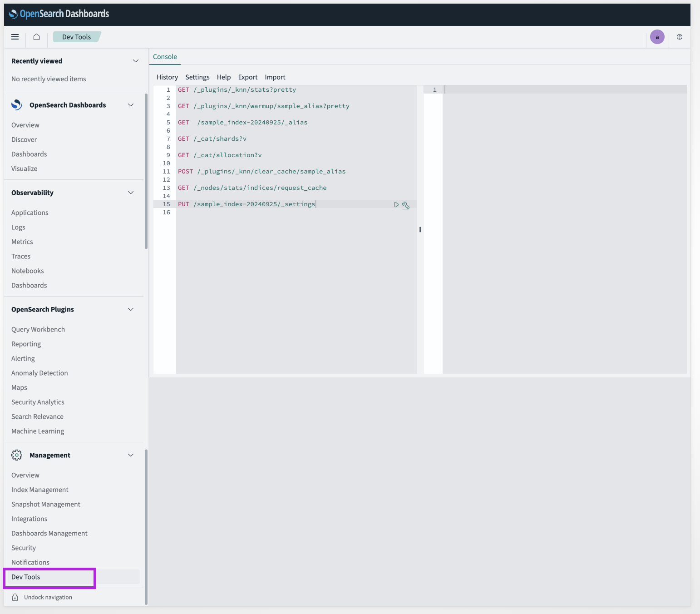The height and width of the screenshot is (614, 700).
Task: Collapse the Recently viewed section
Action: [135, 61]
